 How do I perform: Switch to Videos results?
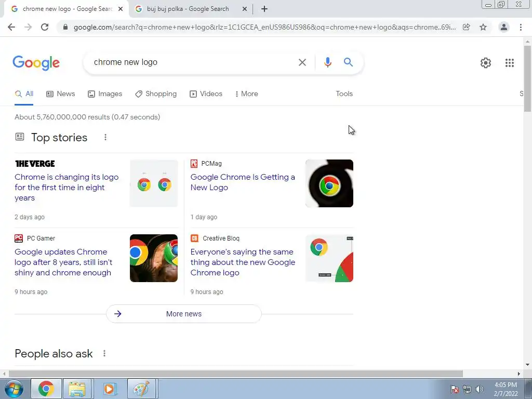click(206, 94)
